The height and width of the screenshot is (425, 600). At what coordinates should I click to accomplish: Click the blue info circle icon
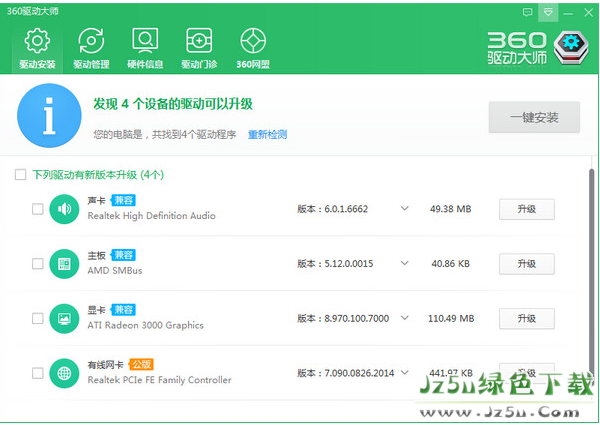49,116
